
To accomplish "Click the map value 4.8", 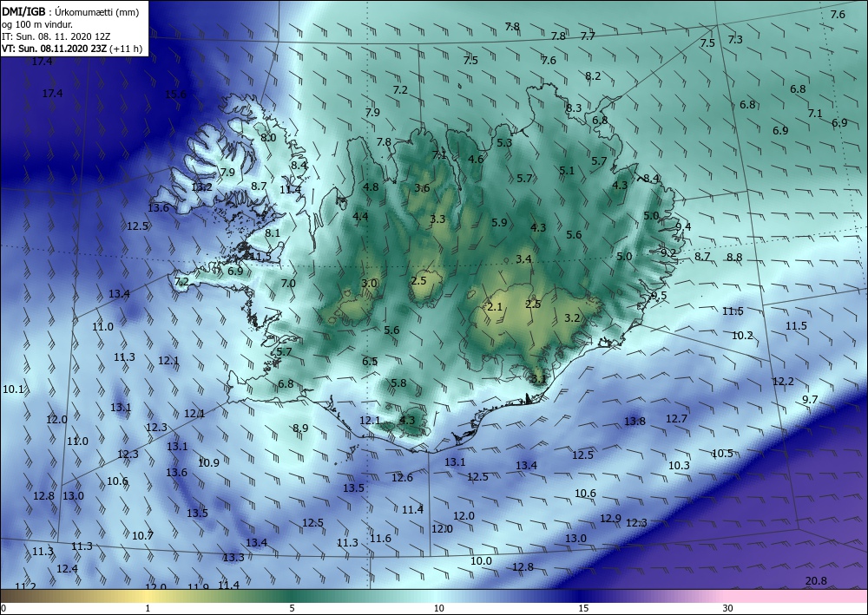I will pos(371,187).
